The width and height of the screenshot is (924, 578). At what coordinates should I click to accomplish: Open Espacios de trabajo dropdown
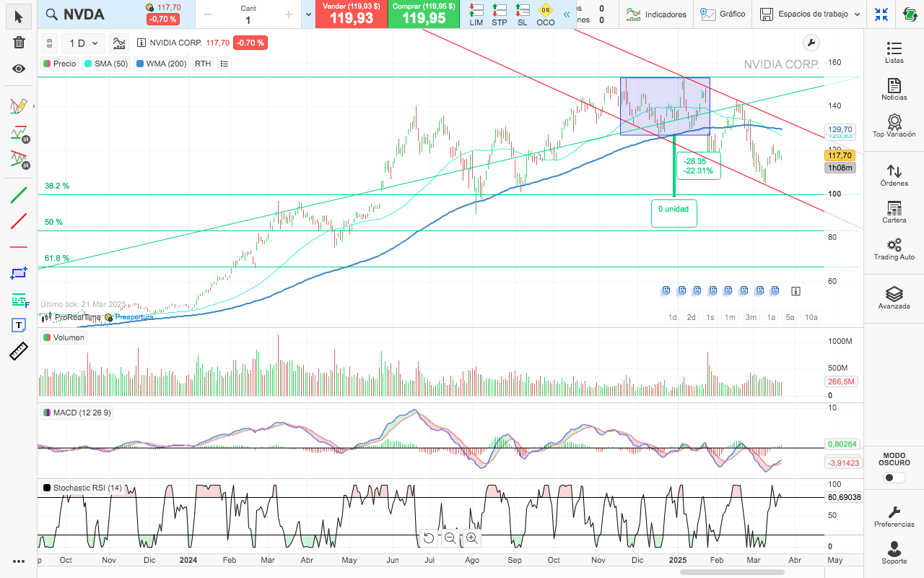click(x=811, y=14)
